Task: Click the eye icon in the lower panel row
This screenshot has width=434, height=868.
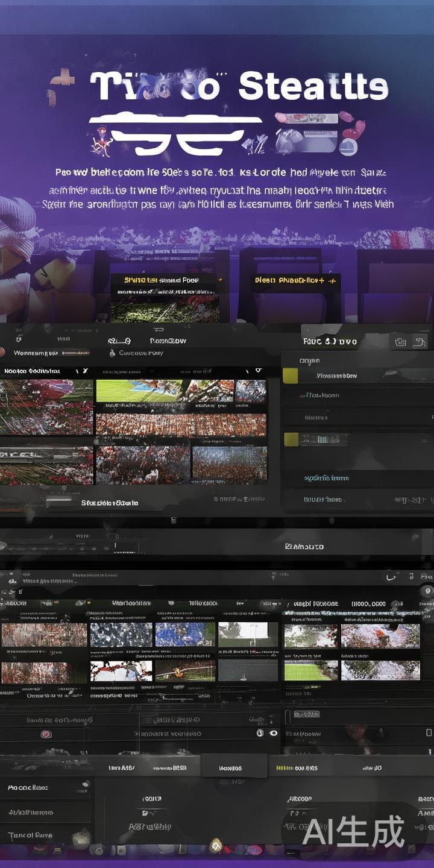Action: pyautogui.click(x=273, y=733)
